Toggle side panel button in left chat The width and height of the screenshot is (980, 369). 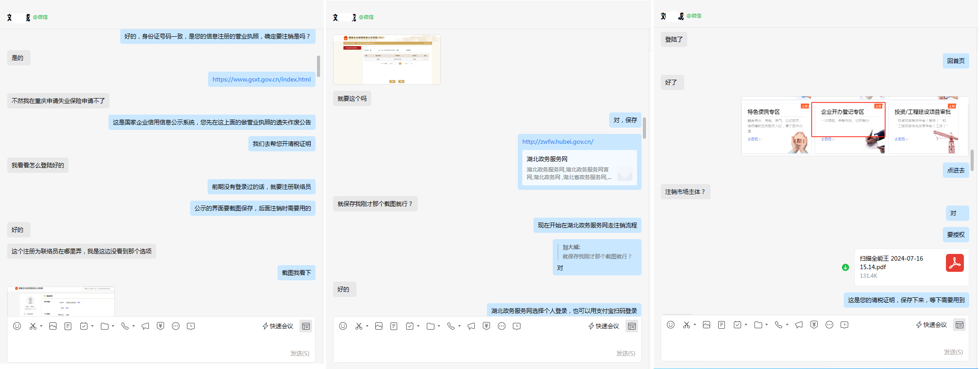coord(306,326)
